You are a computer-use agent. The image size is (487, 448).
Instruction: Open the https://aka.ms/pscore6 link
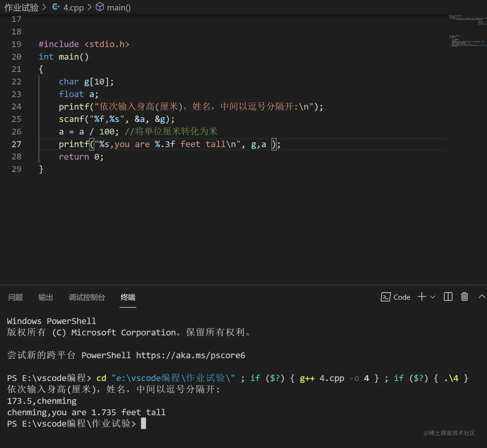click(190, 355)
